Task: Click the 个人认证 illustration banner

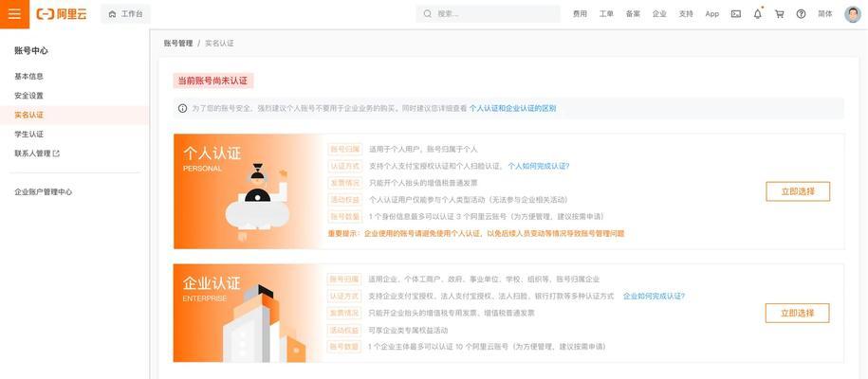Action: pyautogui.click(x=249, y=191)
